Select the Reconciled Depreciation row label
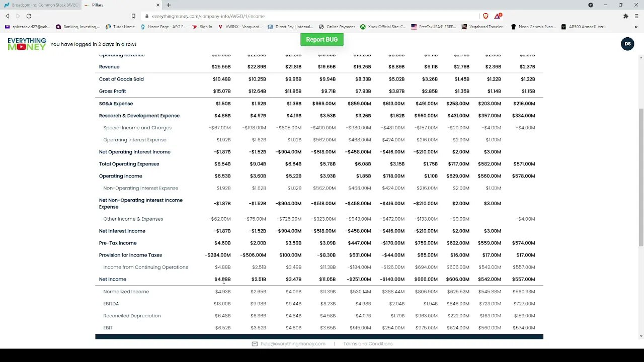Viewport: 644px width, 362px height. point(132,316)
